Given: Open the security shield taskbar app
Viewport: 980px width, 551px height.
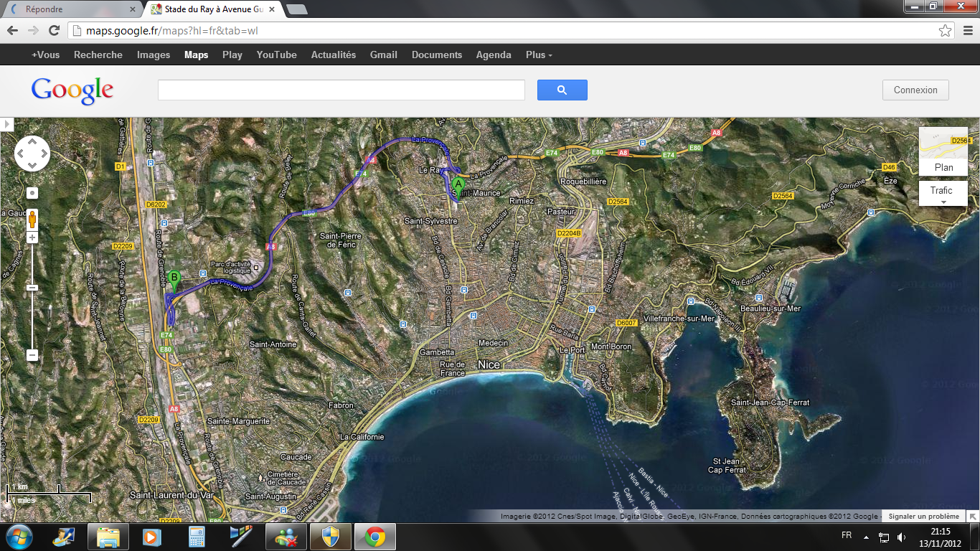Looking at the screenshot, I should pos(331,537).
